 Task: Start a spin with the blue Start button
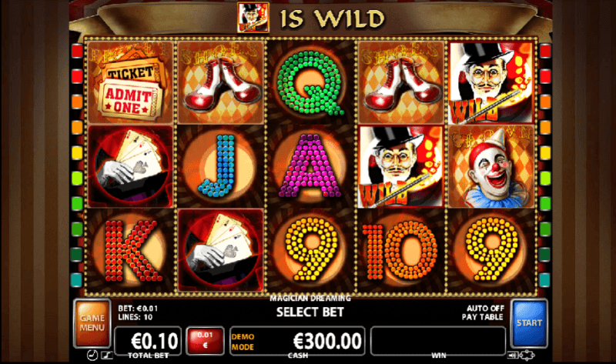529,322
